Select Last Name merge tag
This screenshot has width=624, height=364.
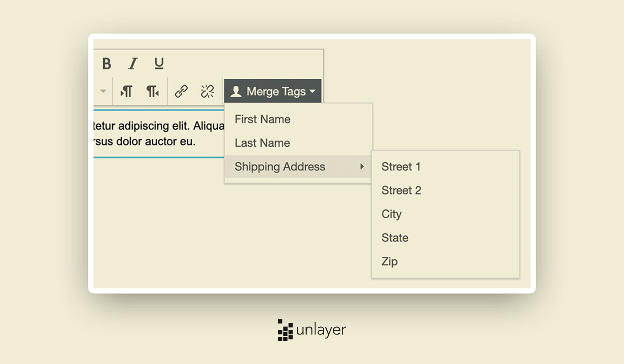coord(262,143)
